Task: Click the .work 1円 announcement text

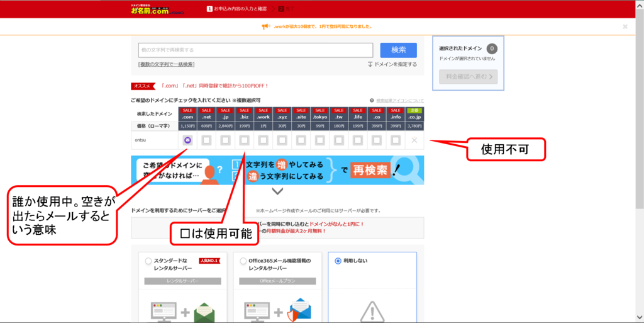Action: click(323, 26)
